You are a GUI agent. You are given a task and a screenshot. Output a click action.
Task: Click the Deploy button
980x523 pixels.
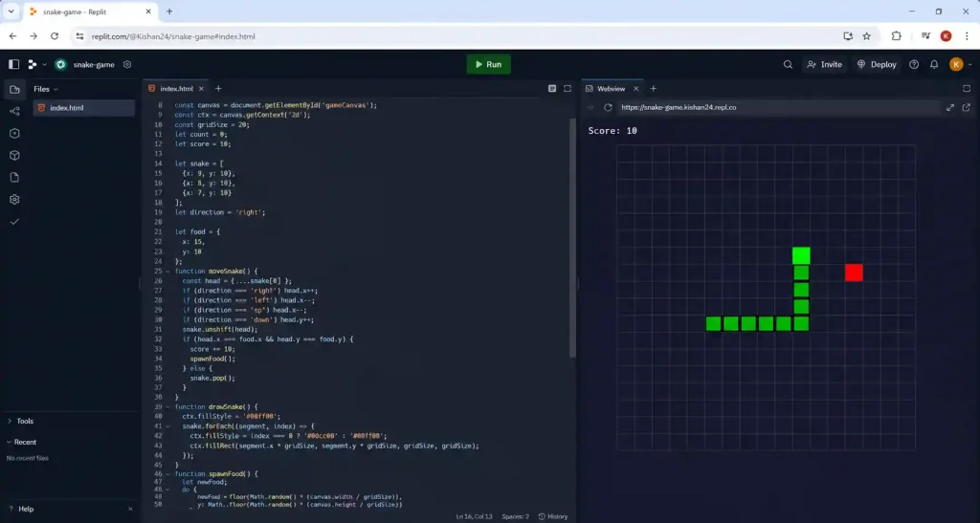[x=877, y=64]
